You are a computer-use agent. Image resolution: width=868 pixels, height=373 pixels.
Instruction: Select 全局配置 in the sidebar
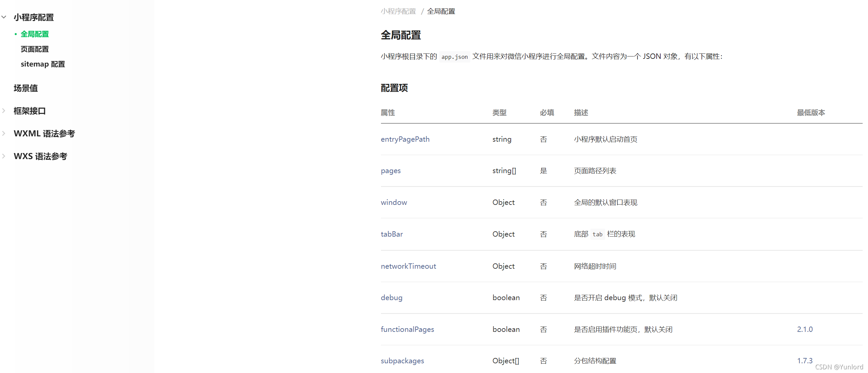tap(35, 34)
